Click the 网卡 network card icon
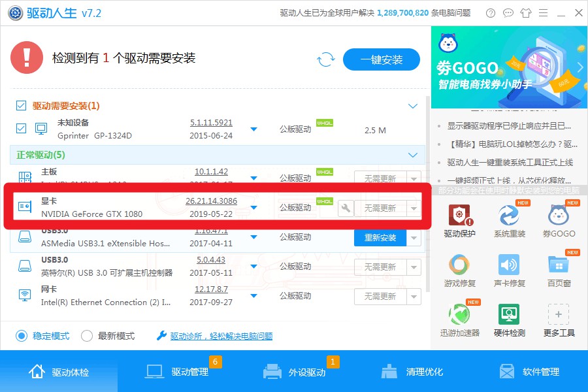 click(x=25, y=295)
